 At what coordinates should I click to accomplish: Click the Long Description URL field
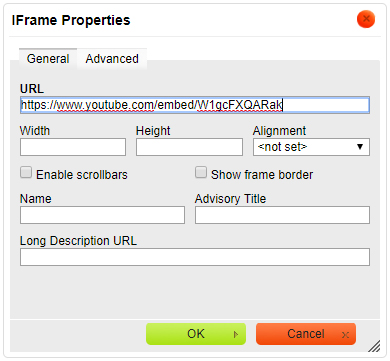click(x=195, y=257)
